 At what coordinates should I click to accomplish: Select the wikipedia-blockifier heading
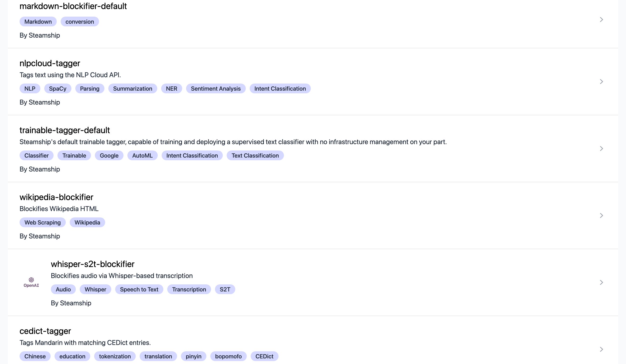click(x=56, y=197)
